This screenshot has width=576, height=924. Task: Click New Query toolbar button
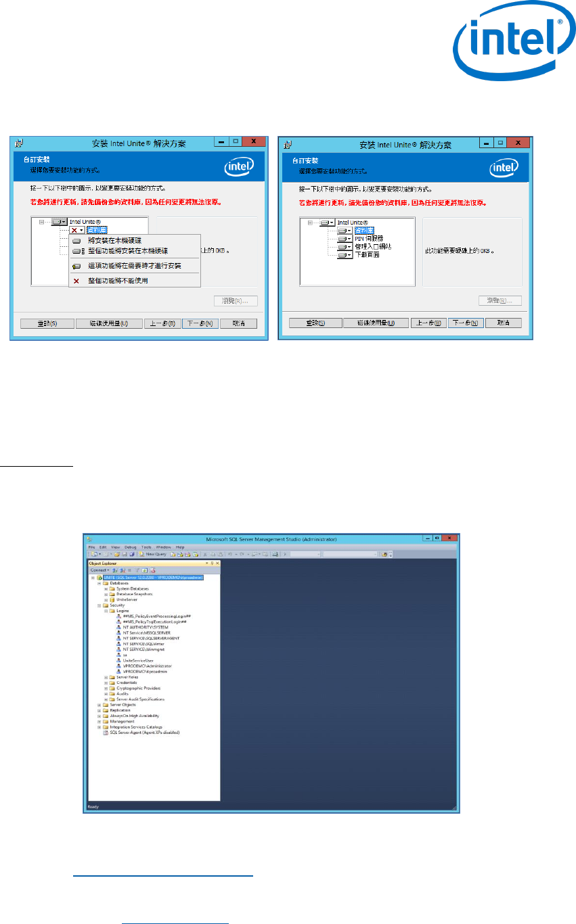153,554
